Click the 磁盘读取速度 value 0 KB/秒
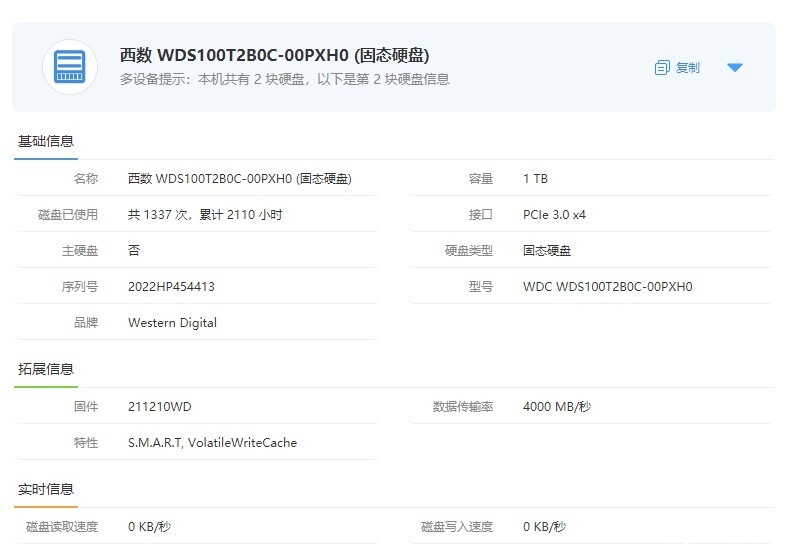This screenshot has height=544, width=796. tap(150, 527)
